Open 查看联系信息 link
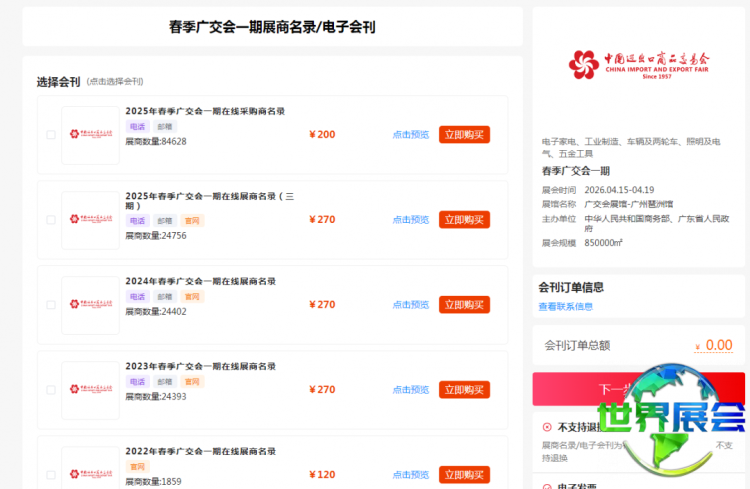The width and height of the screenshot is (750, 489). (x=565, y=307)
